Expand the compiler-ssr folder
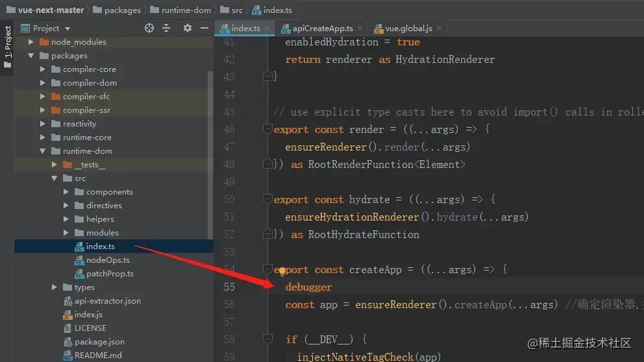644x362 pixels. pyautogui.click(x=43, y=110)
